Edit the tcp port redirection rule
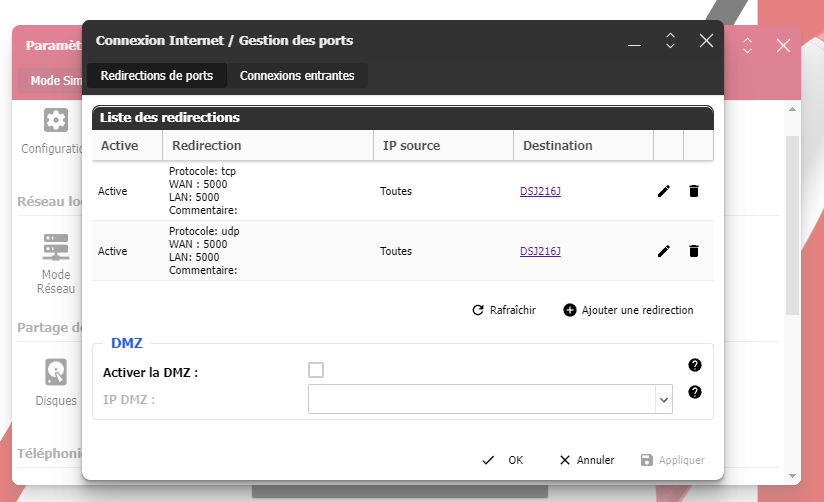 [664, 191]
